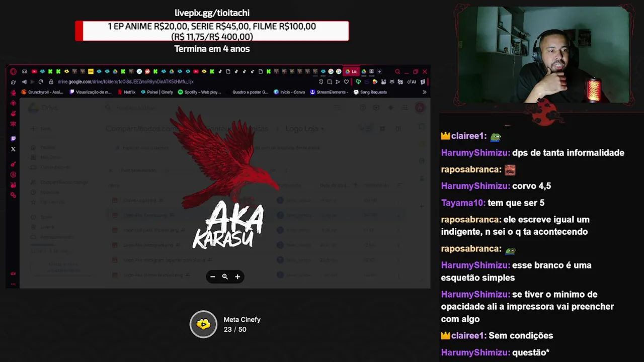Click the browser tab search magnifier icon
Image resolution: width=644 pixels, height=362 pixels.
coord(397,71)
